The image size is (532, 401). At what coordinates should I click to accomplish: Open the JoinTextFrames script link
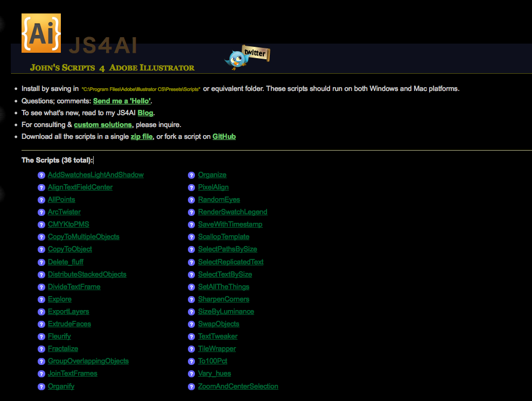tap(73, 373)
